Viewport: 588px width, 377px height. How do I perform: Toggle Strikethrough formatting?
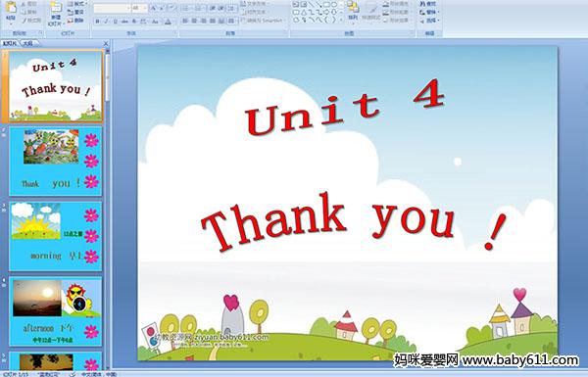(x=124, y=22)
